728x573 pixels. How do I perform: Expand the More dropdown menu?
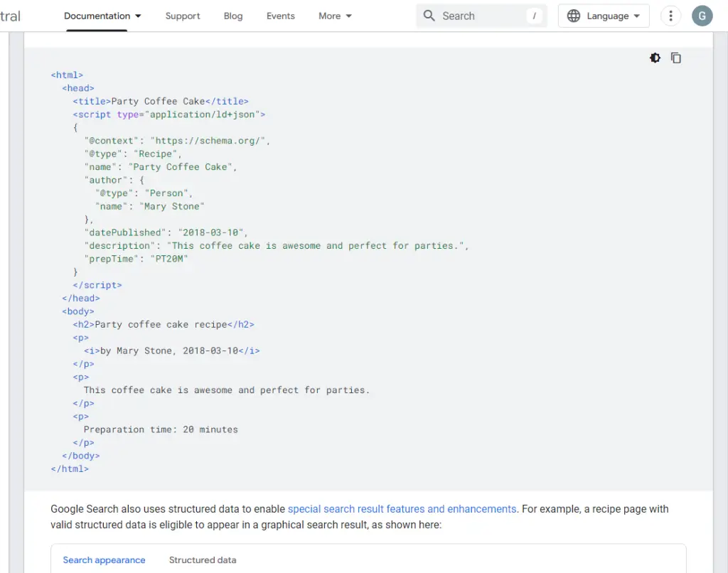(336, 16)
